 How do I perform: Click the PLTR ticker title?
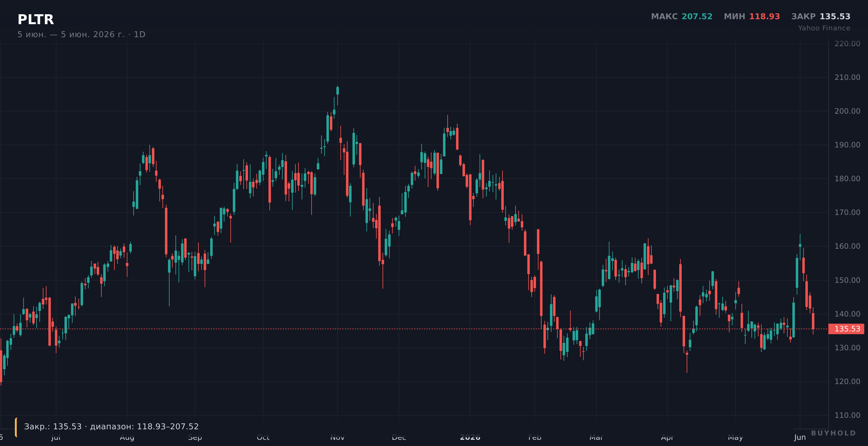pos(36,20)
